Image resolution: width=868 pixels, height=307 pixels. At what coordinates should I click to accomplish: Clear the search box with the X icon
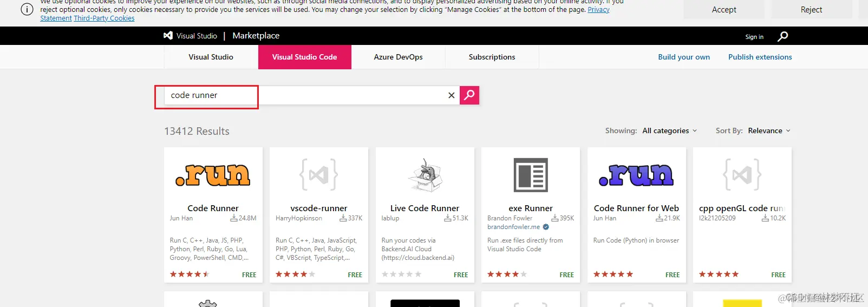[x=451, y=95]
